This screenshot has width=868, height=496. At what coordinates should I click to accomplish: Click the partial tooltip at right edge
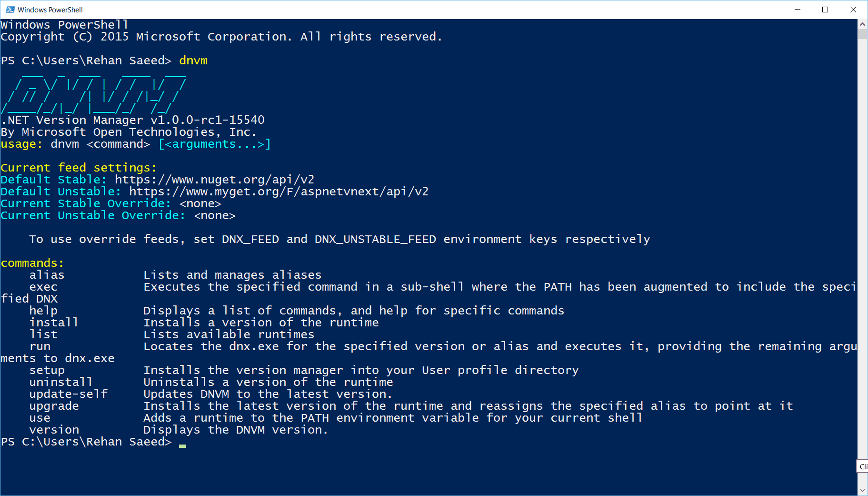(863, 466)
